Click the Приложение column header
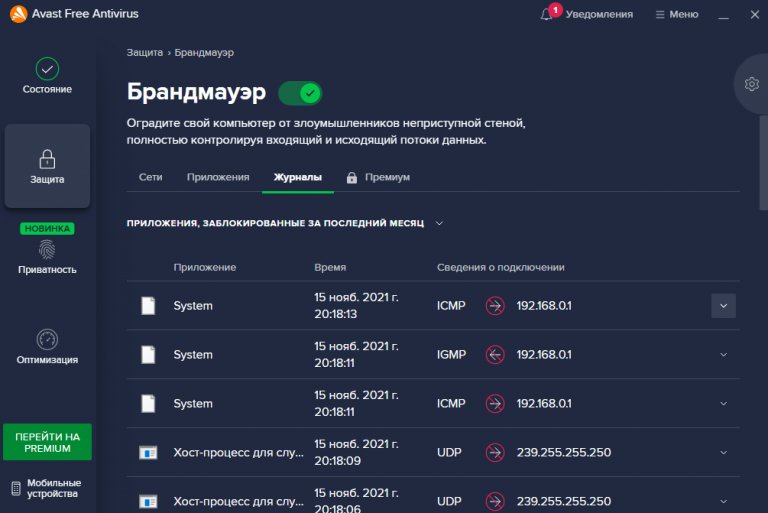This screenshot has height=513, width=768. click(205, 268)
